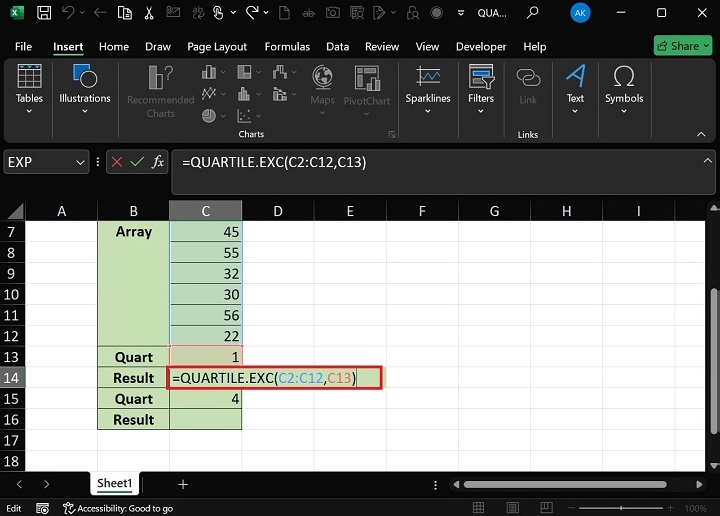This screenshot has height=516, width=720.
Task: Confirm the formula with the checkmark icon
Action: coord(137,162)
